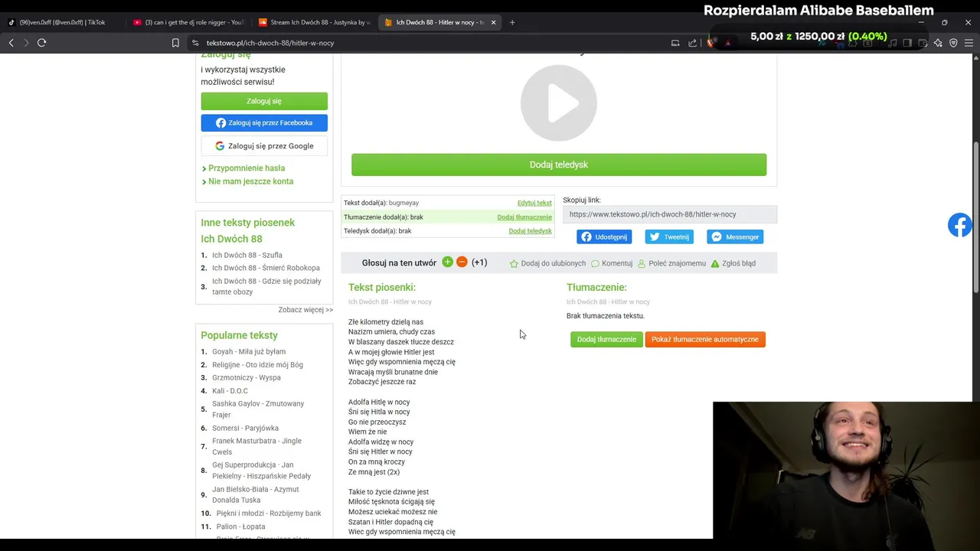Image resolution: width=980 pixels, height=551 pixels.
Task: Click Dodaj teledysk link in info table
Action: (x=530, y=231)
